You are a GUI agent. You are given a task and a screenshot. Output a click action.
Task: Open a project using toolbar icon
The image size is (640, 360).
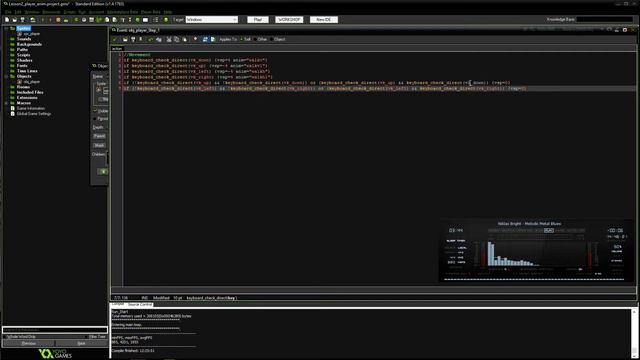[x=15, y=20]
